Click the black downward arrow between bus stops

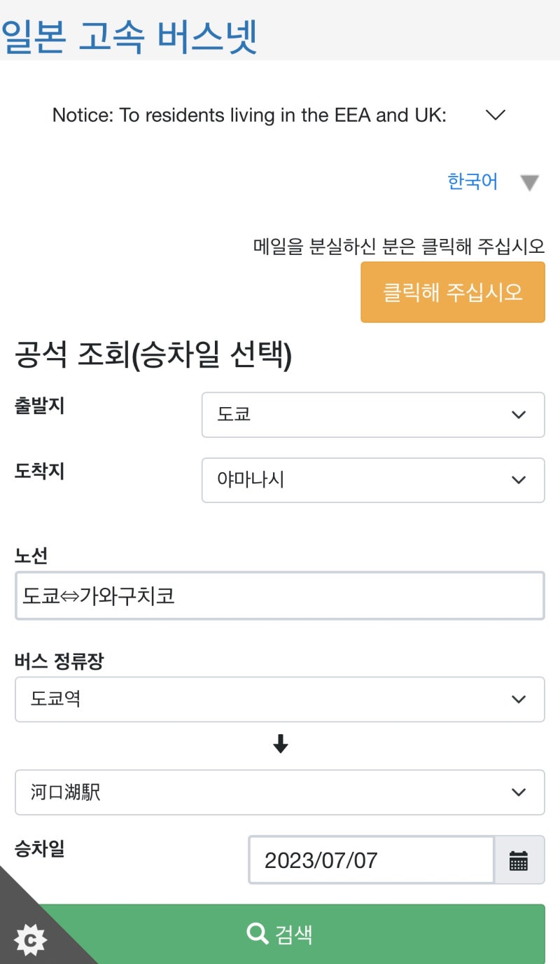pyautogui.click(x=280, y=745)
